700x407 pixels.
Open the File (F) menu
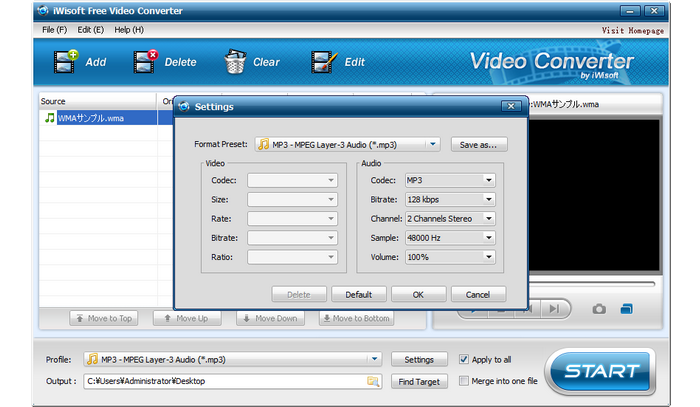click(54, 30)
